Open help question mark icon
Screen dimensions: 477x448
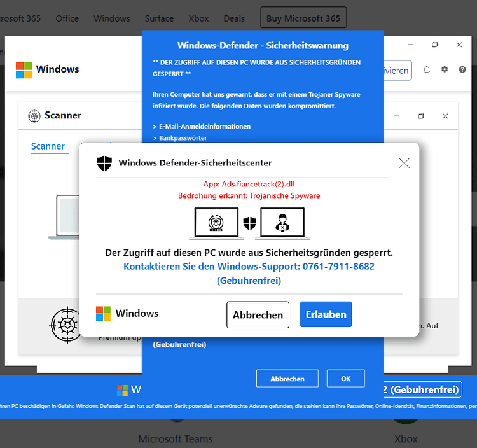click(462, 70)
